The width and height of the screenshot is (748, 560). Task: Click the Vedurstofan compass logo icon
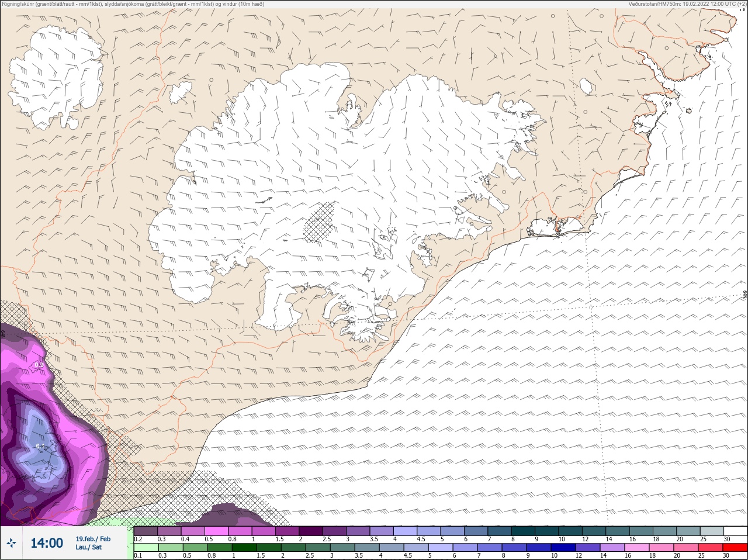[x=12, y=543]
